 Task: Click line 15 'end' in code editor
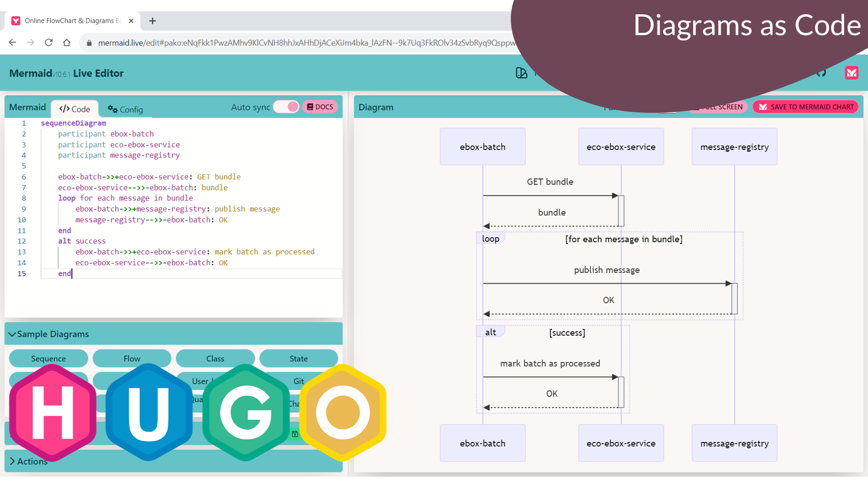(64, 273)
